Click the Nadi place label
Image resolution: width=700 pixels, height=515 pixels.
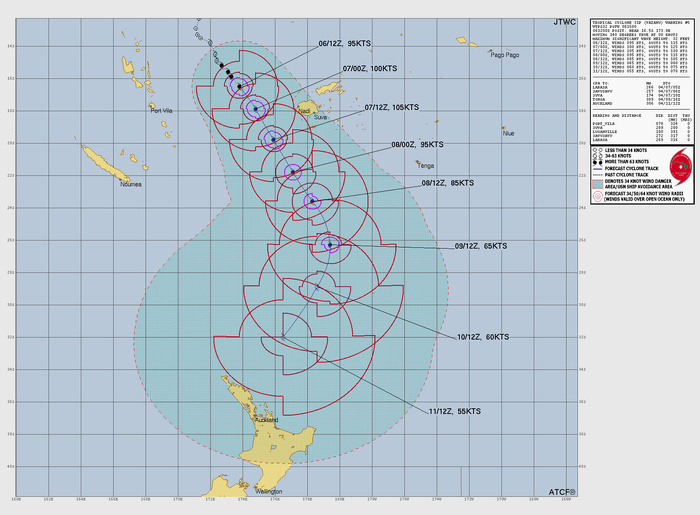pyautogui.click(x=304, y=111)
